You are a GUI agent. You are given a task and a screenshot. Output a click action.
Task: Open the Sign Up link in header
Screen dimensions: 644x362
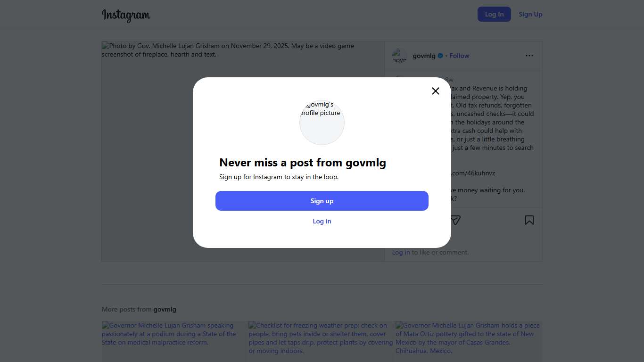click(x=530, y=14)
